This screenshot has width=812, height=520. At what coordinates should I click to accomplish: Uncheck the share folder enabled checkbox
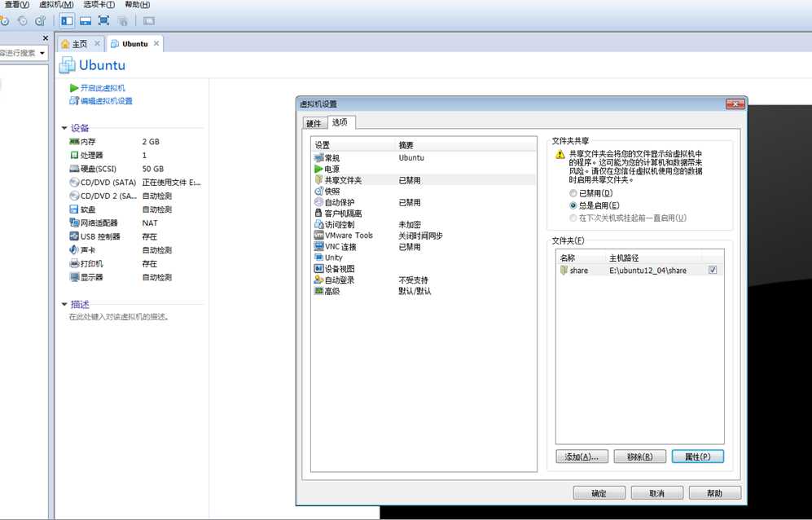click(713, 270)
